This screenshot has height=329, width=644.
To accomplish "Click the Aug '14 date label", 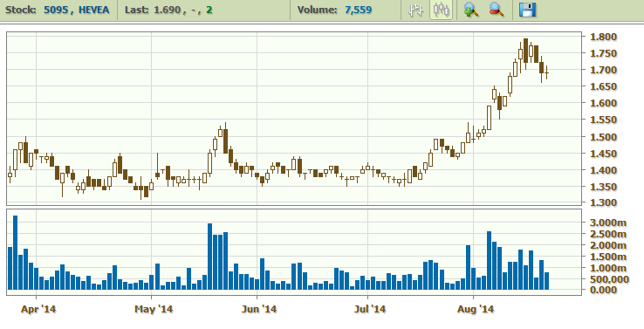I will [476, 309].
